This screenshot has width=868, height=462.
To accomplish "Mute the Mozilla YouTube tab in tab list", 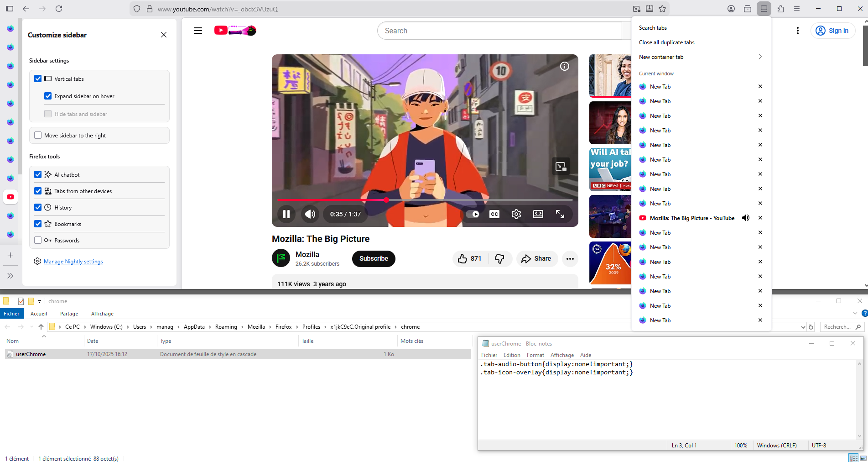I will (746, 218).
